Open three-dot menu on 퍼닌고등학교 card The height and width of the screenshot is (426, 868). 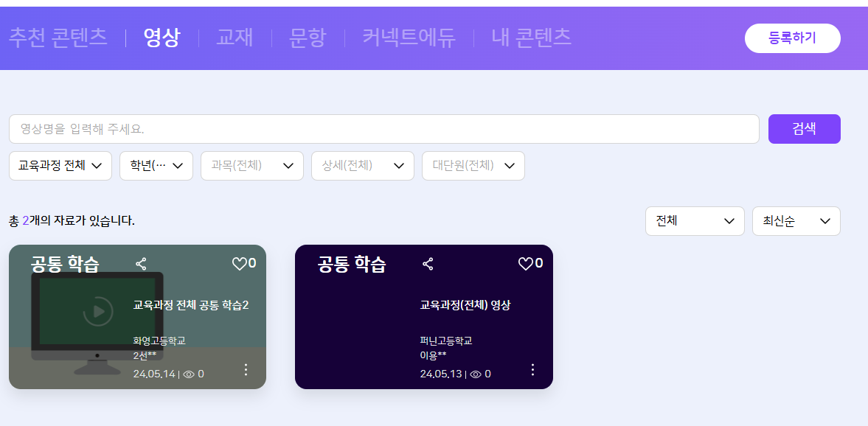[x=532, y=369]
